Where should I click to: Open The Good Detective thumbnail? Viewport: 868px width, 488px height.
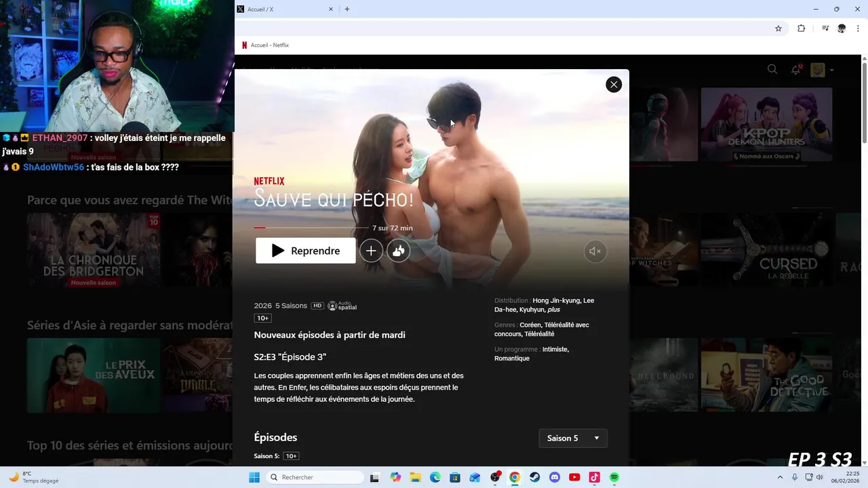[x=766, y=375]
